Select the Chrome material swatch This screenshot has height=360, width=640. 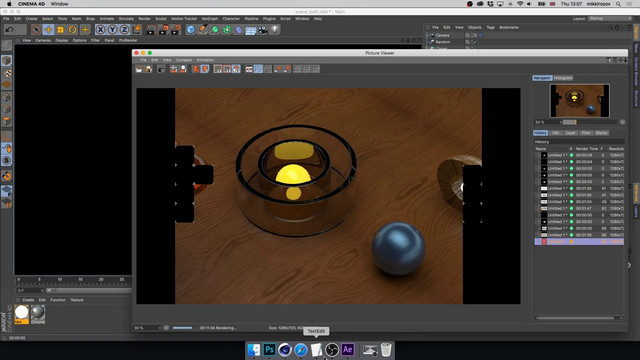click(x=38, y=314)
